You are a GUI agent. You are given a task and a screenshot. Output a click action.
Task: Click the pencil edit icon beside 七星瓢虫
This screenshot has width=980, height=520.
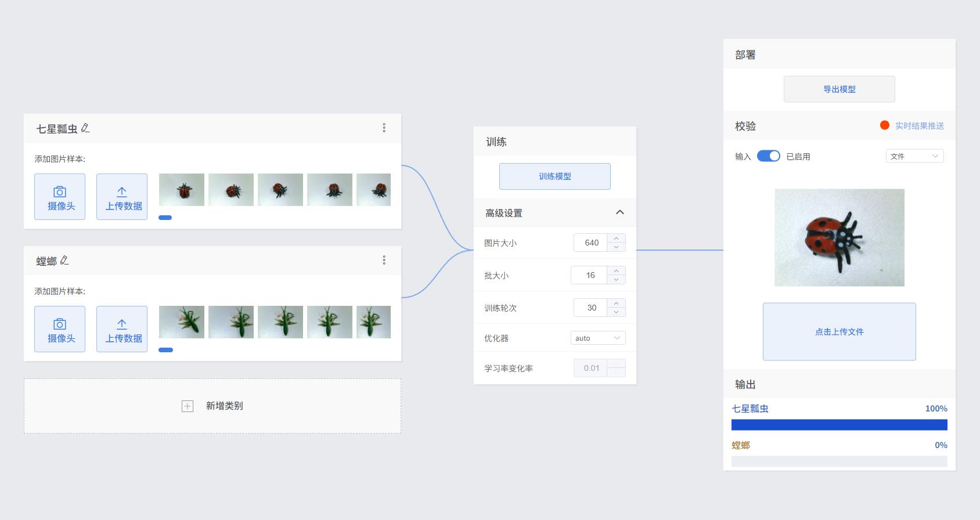pyautogui.click(x=85, y=128)
